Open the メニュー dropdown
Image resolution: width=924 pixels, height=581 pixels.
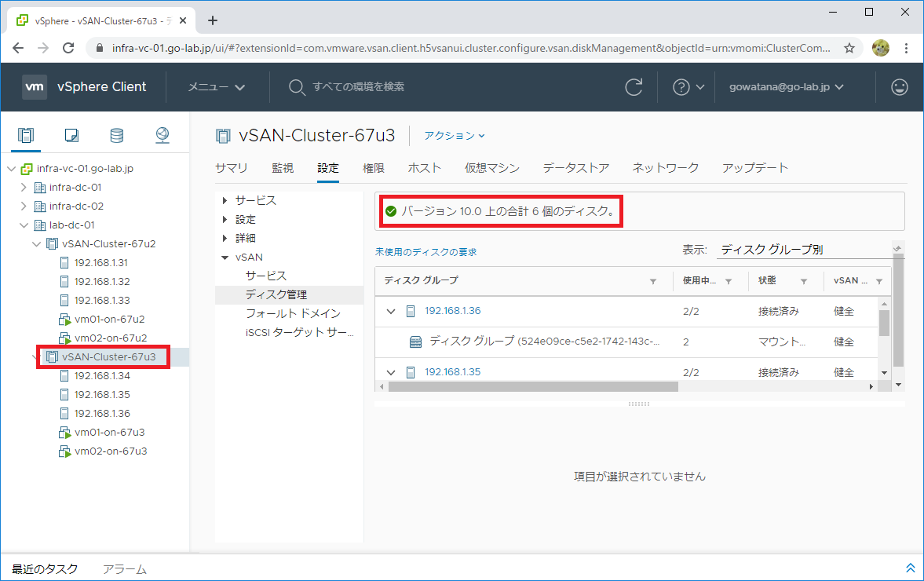[x=216, y=87]
